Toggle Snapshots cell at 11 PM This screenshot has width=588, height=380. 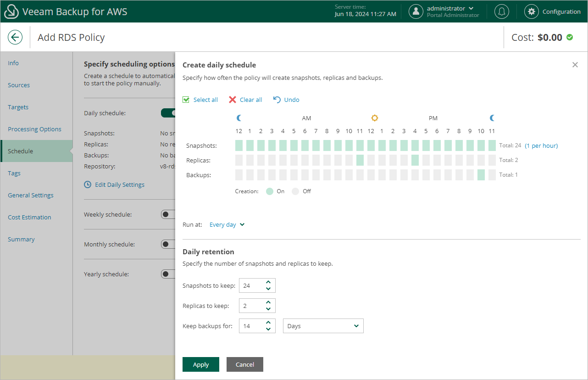pyautogui.click(x=492, y=145)
